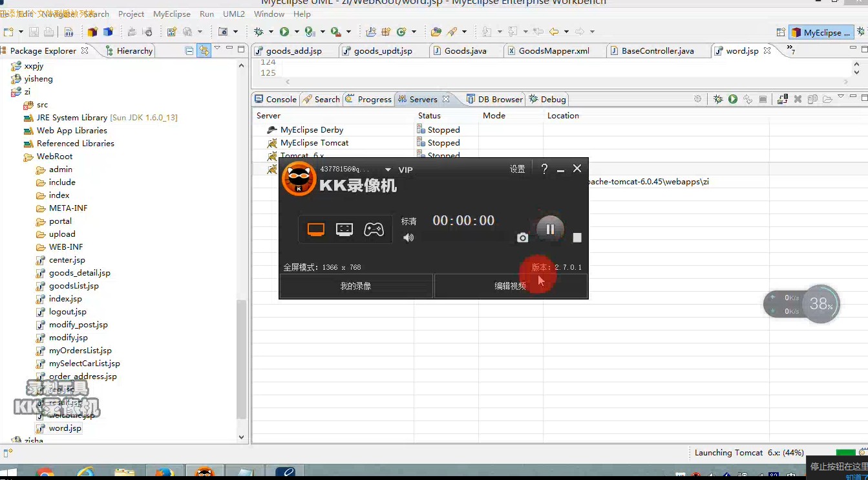This screenshot has height=480, width=868.
Task: Click Save toolbar icon
Action: tap(34, 32)
